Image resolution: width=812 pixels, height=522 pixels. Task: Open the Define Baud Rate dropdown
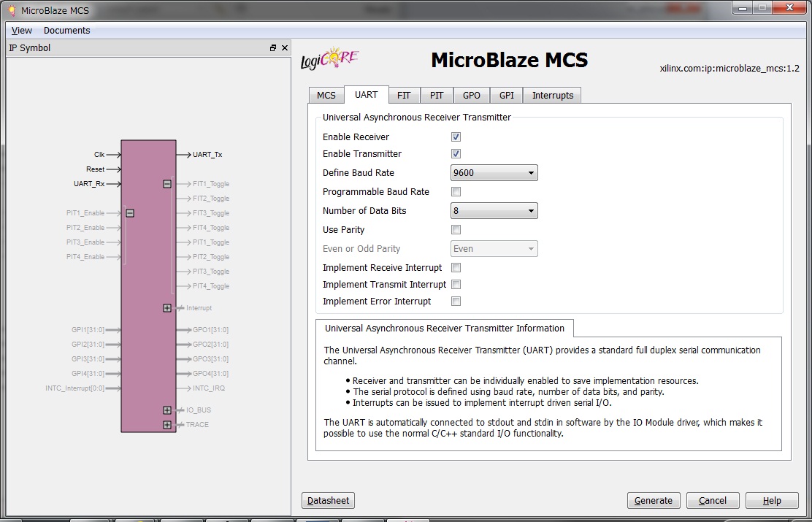[x=494, y=173]
